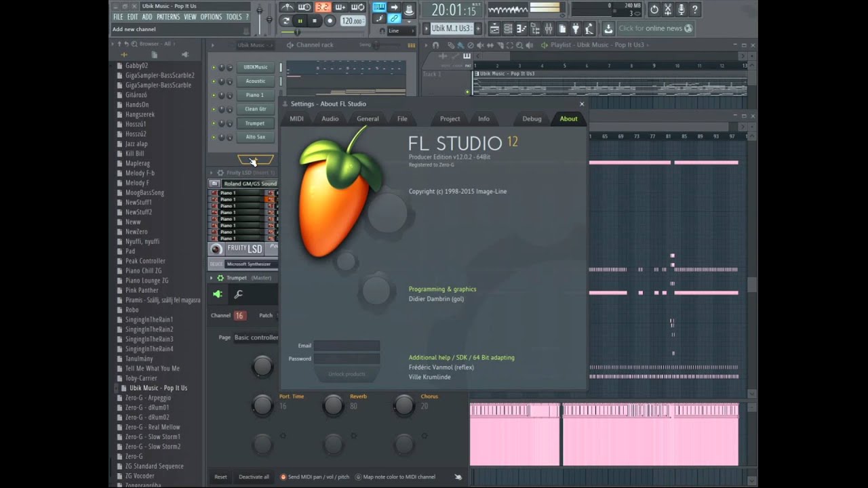Click the undo history icon
Image resolution: width=868 pixels, height=488 pixels.
tap(654, 9)
